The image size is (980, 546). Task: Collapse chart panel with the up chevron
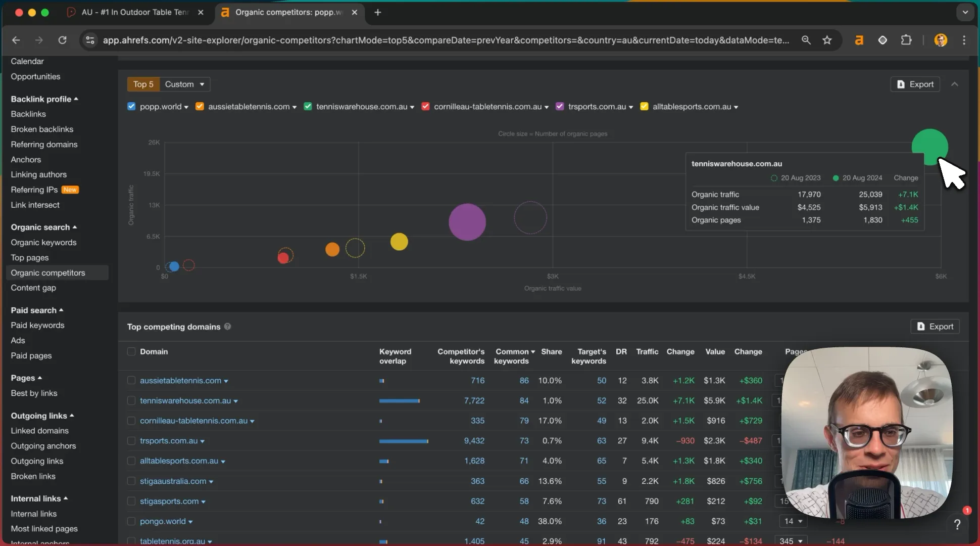click(x=954, y=84)
